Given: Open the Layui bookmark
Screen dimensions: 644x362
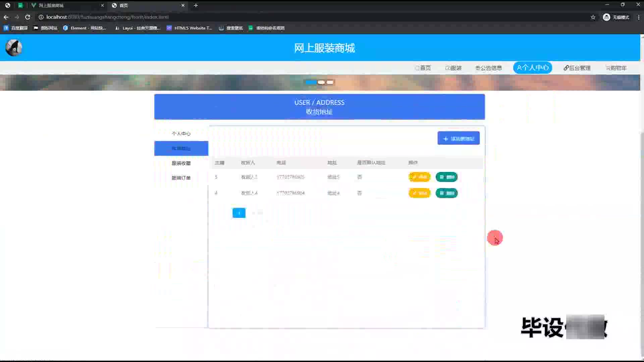Looking at the screenshot, I should tap(138, 28).
